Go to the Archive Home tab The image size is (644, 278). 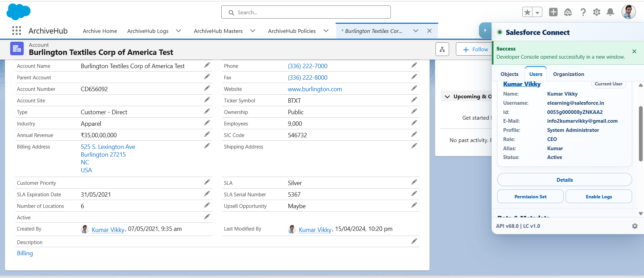pos(100,31)
